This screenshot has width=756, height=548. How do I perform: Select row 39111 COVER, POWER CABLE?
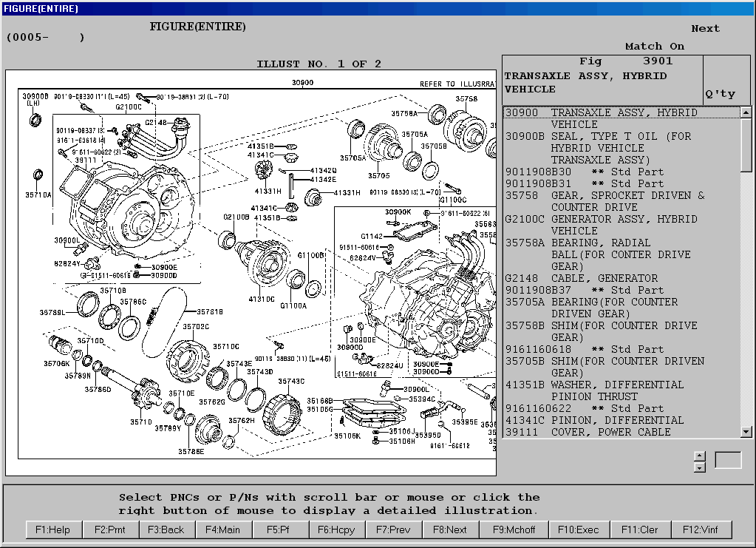tap(622, 432)
